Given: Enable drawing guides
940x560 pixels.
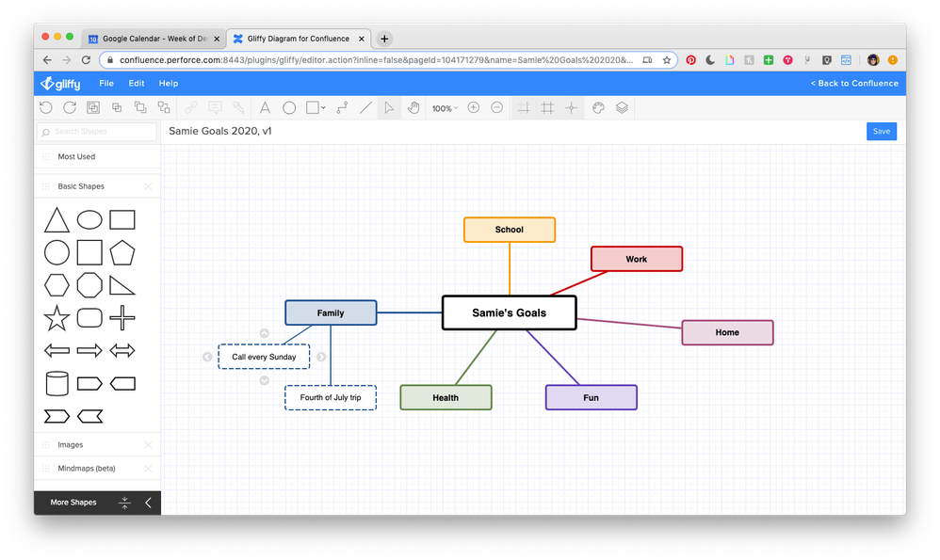Looking at the screenshot, I should click(571, 107).
